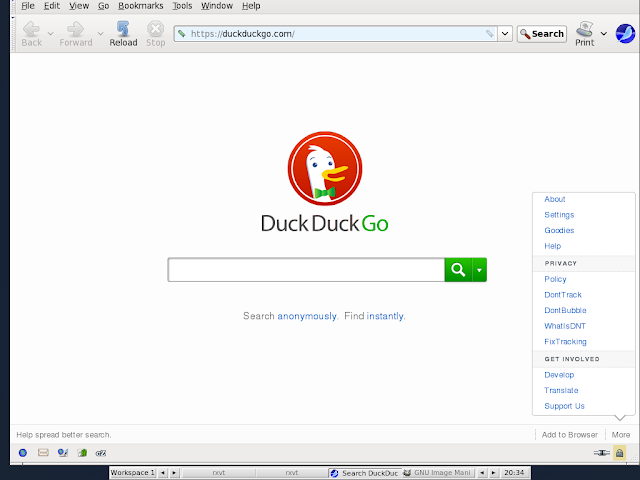This screenshot has height=480, width=640.
Task: Switch to first rxvt taskbar window
Action: pos(219,473)
